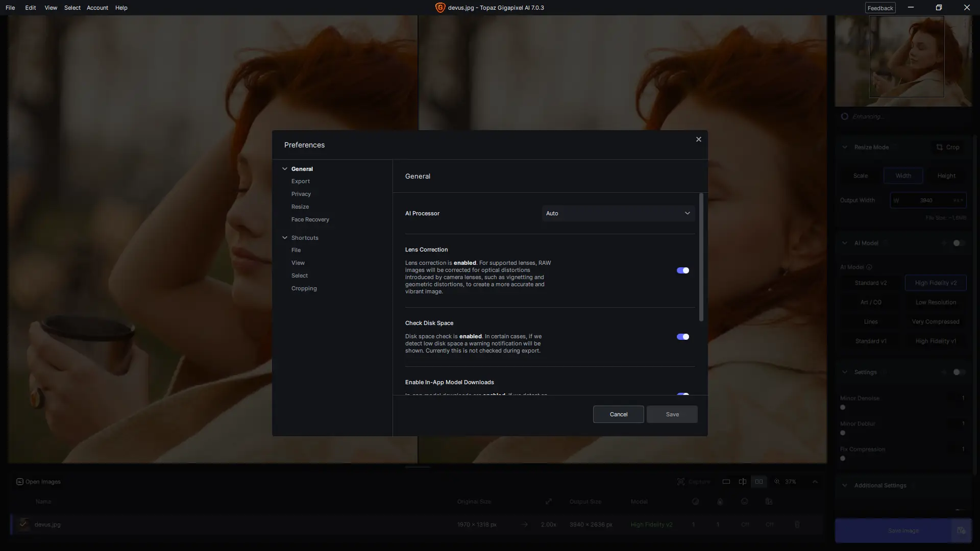
Task: Disable the Check Disk Space toggle
Action: tap(683, 337)
